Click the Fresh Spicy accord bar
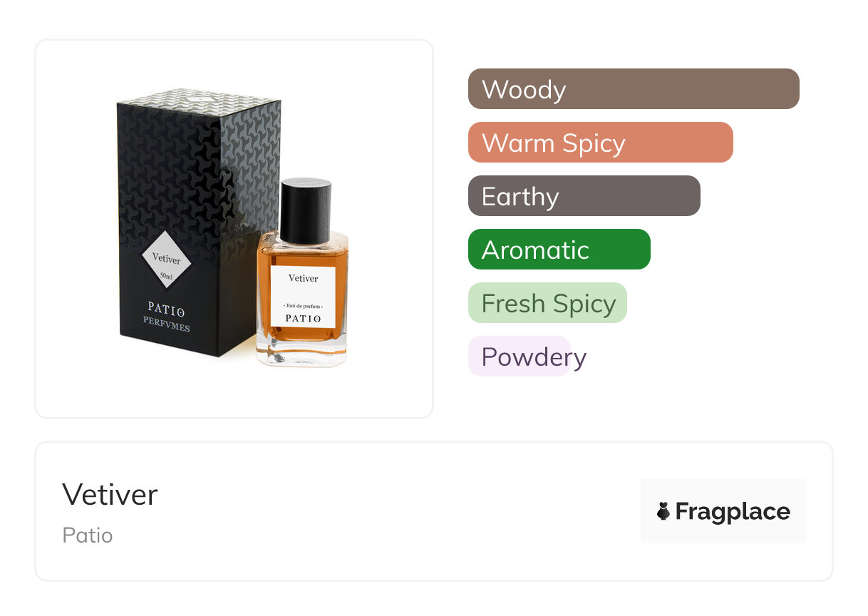The width and height of the screenshot is (868, 616). point(547,303)
